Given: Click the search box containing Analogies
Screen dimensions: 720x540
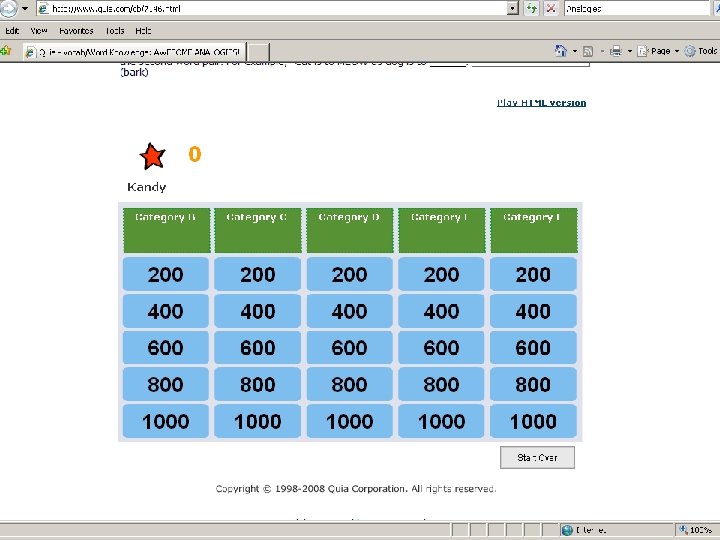Looking at the screenshot, I should click(637, 8).
